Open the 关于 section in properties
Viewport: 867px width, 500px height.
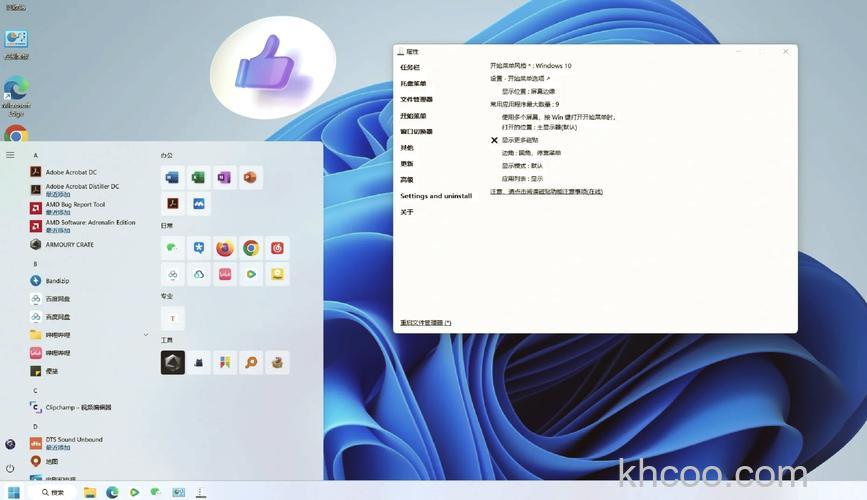click(x=406, y=212)
